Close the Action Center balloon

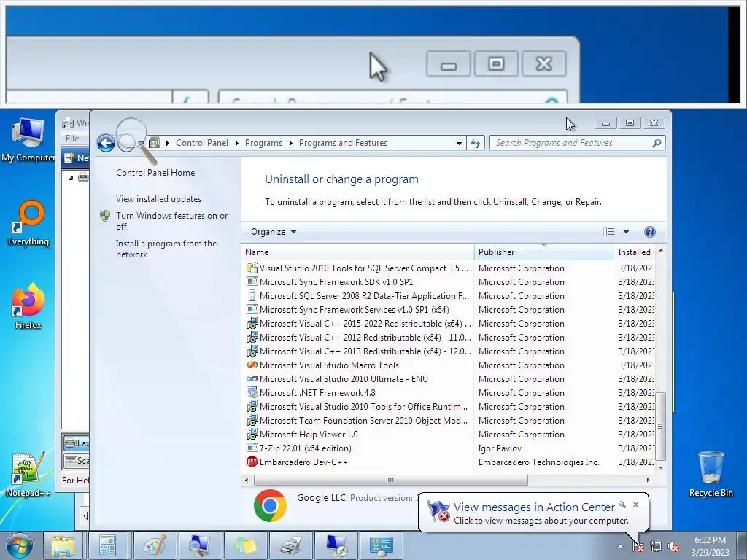click(x=635, y=505)
